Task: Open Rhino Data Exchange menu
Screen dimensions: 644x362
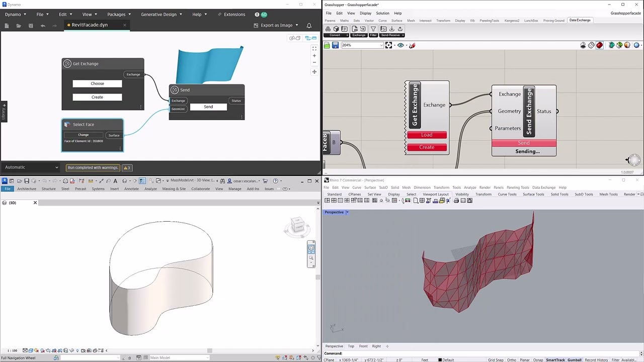Action: point(544,188)
